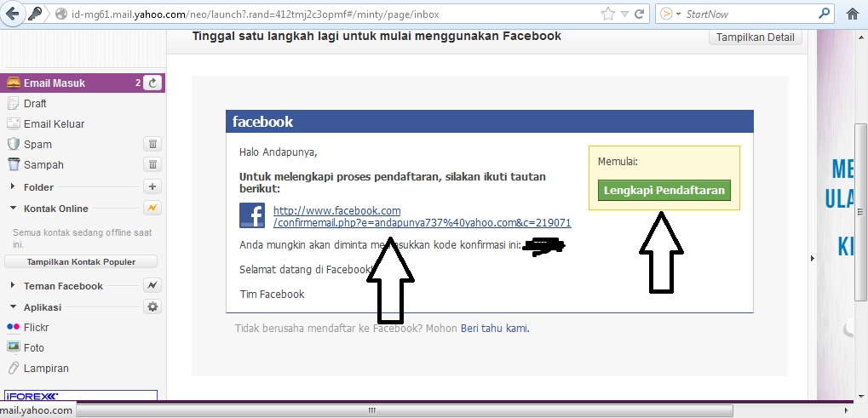868x418 pixels.
Task: Reload the page with refresh icon
Action: [x=639, y=14]
